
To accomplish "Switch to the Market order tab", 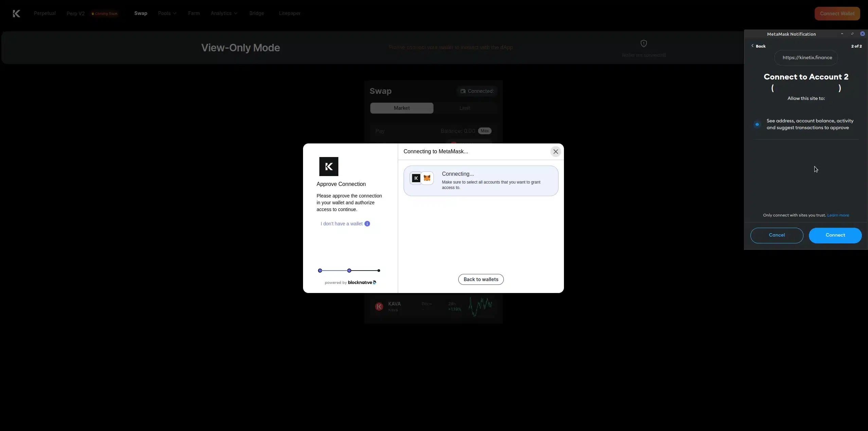I will click(x=402, y=108).
